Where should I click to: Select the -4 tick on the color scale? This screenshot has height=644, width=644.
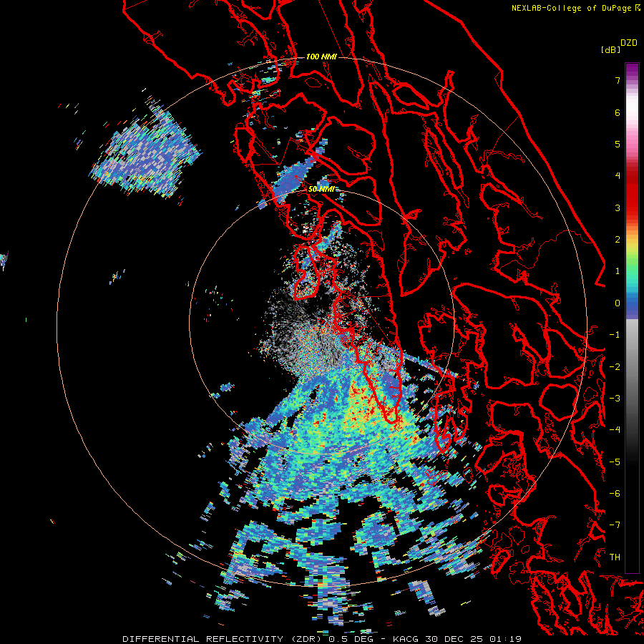coord(615,430)
